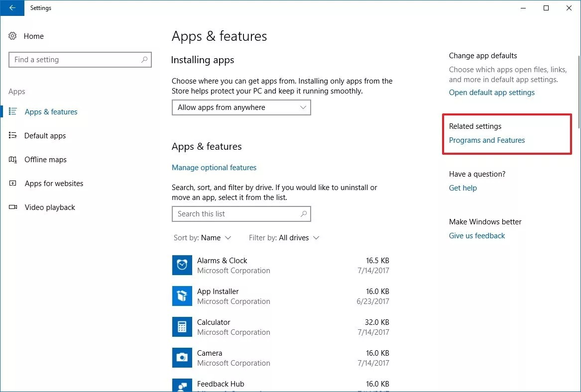Select the Calculator app name
This screenshot has width=581, height=392.
point(214,322)
